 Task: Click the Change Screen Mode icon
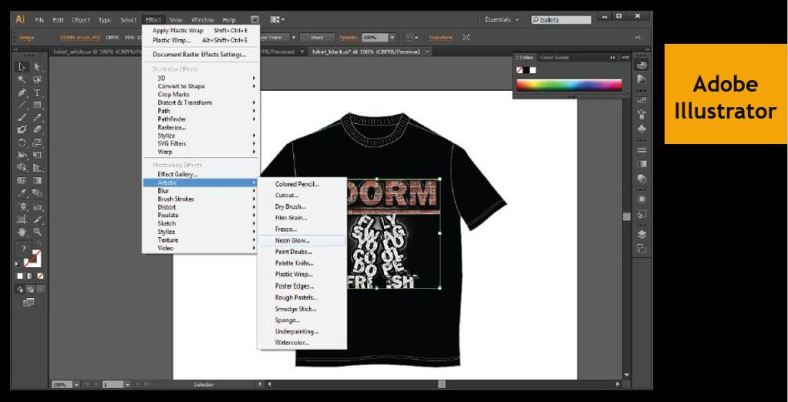(29, 302)
